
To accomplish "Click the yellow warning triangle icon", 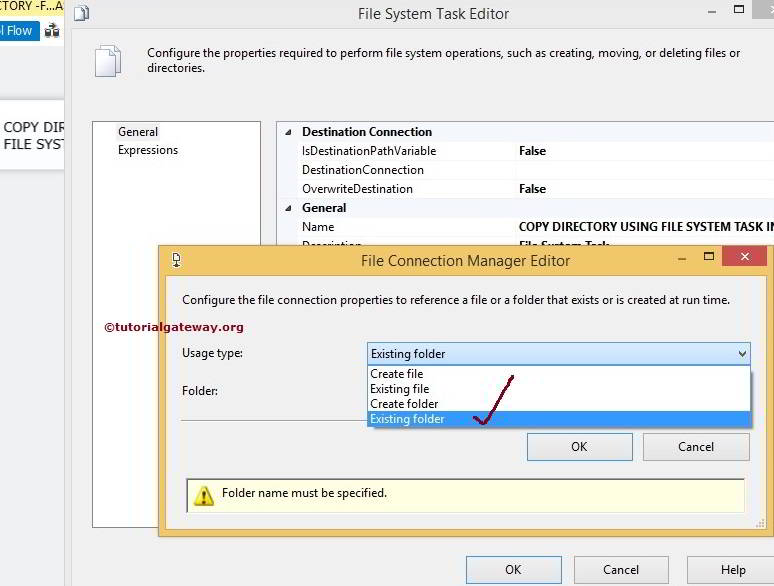I will click(203, 495).
